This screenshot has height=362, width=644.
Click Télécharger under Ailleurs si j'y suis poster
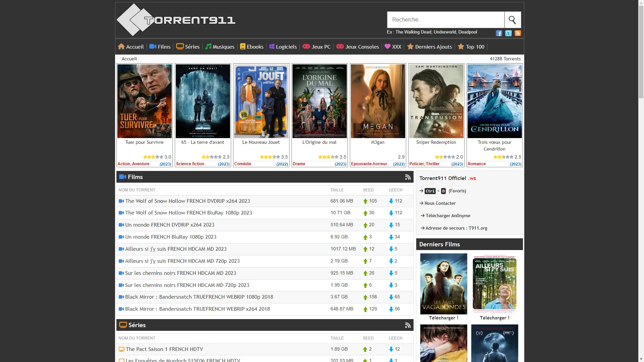tap(494, 318)
